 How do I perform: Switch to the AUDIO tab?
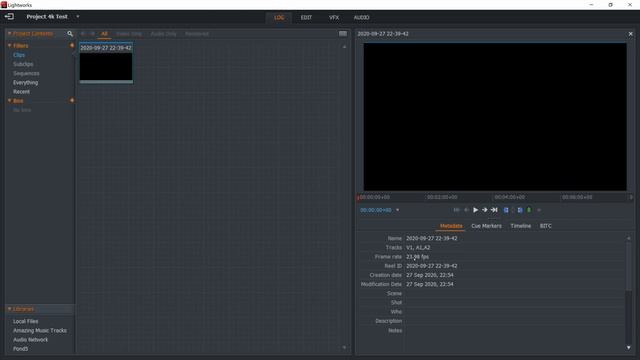(x=361, y=18)
